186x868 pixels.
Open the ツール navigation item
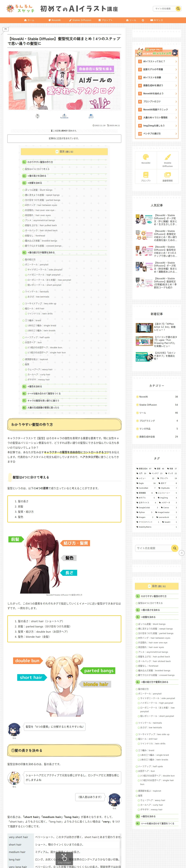point(131,20)
